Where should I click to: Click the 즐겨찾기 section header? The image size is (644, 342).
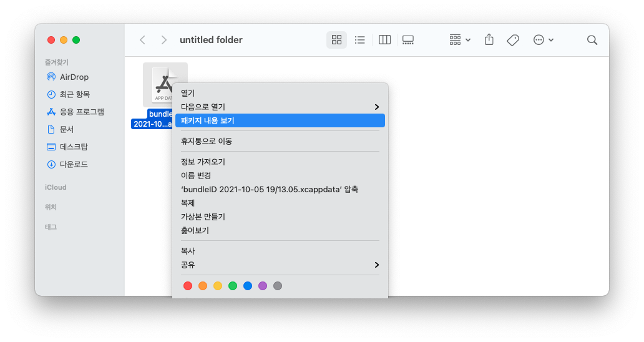(x=56, y=62)
